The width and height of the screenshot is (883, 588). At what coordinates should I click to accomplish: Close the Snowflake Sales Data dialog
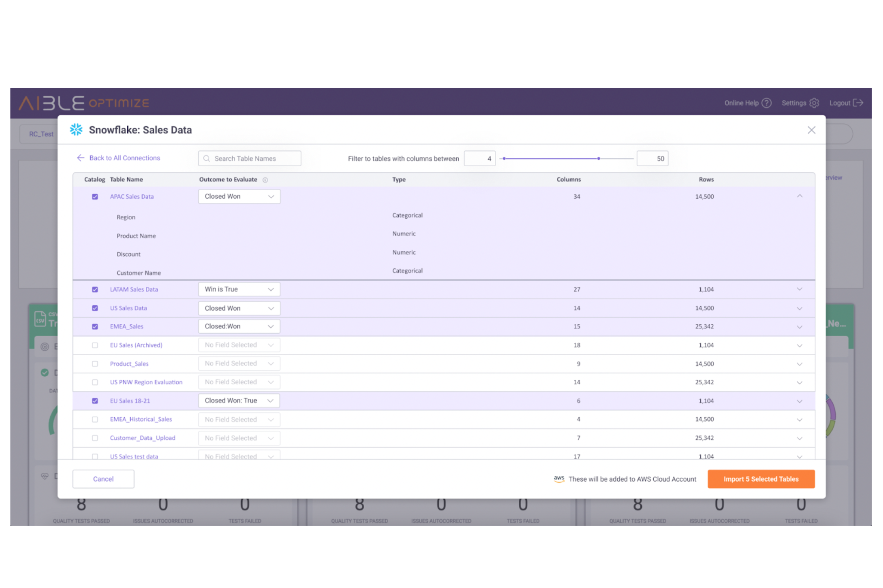[811, 130]
